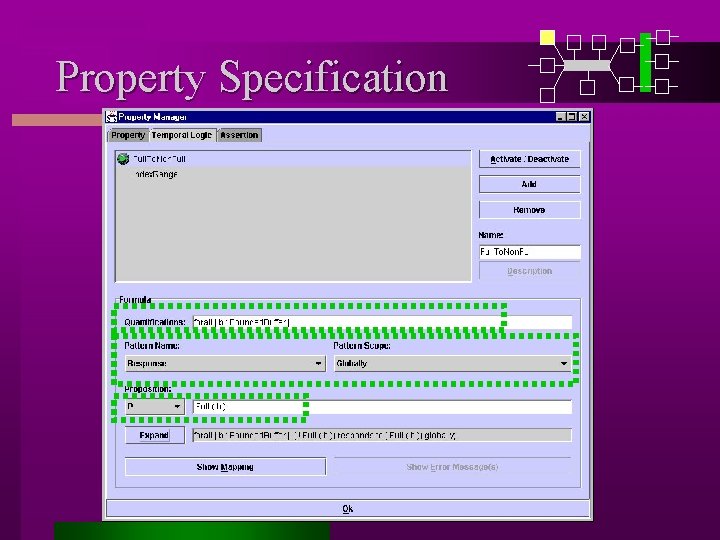Click the Show Mapping button
Viewport: 720px width, 540px height.
point(225,467)
